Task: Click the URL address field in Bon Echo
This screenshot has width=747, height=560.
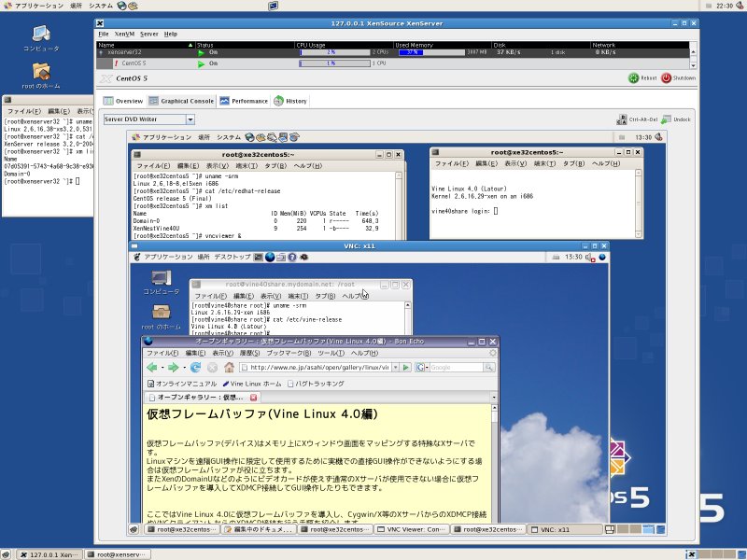Action: point(315,367)
